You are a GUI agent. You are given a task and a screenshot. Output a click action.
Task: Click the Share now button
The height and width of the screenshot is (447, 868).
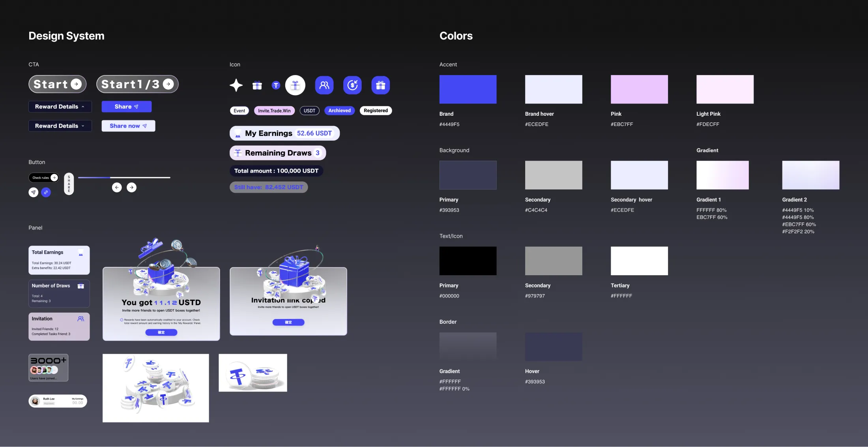pos(128,126)
